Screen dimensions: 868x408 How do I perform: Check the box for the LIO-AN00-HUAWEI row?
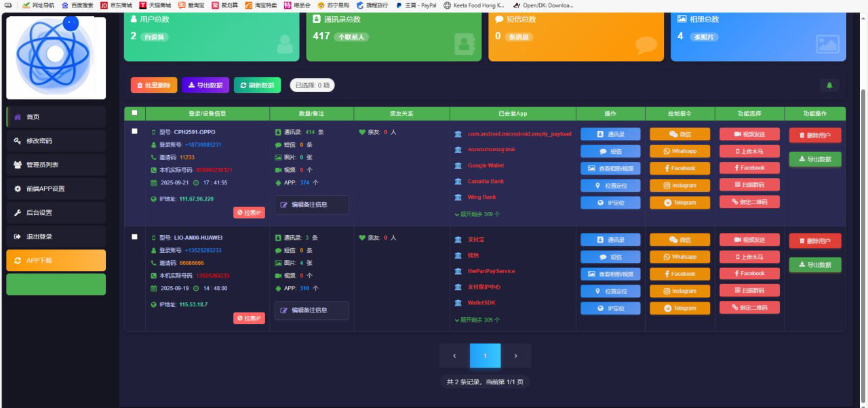[x=134, y=237]
